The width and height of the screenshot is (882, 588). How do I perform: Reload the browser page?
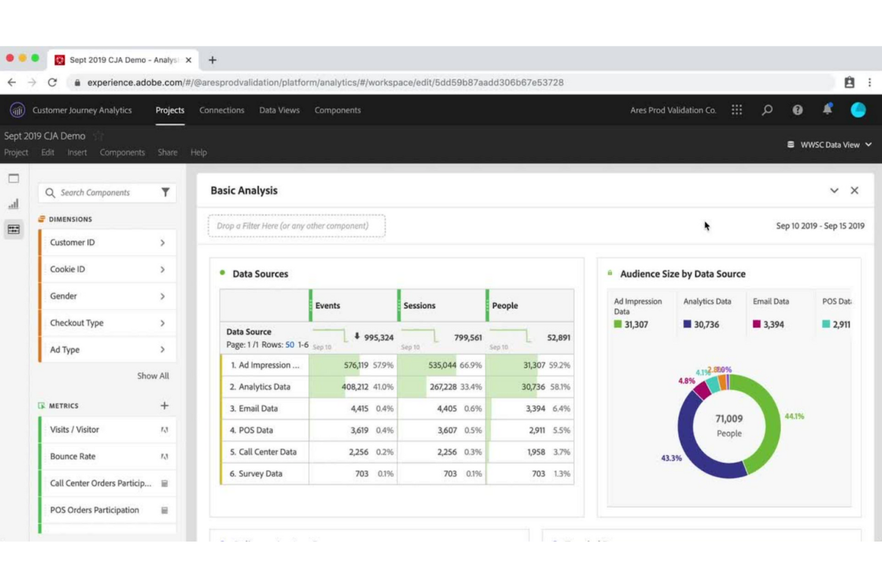52,82
